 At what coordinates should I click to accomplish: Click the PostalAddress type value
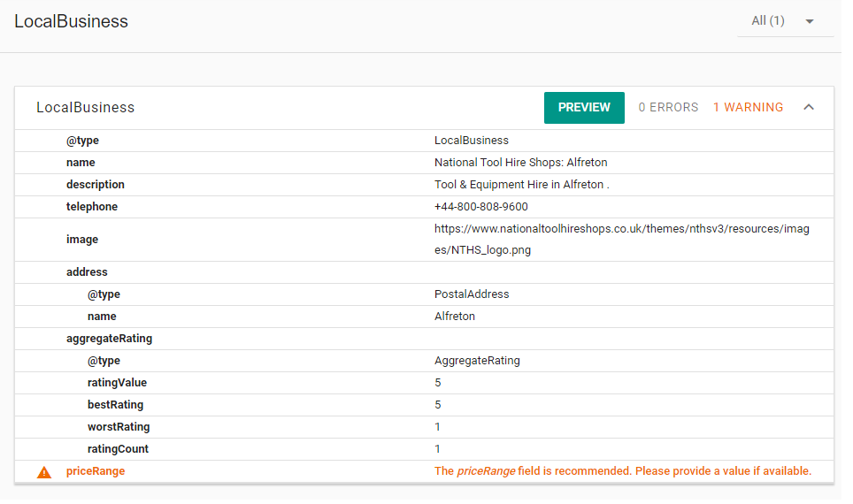pyautogui.click(x=472, y=294)
